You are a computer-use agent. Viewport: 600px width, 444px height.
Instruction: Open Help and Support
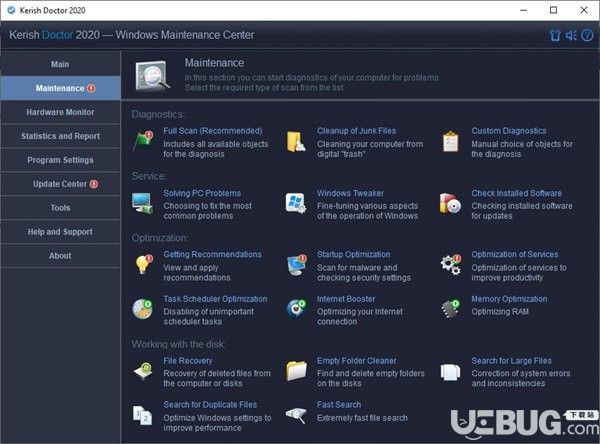pyautogui.click(x=60, y=232)
